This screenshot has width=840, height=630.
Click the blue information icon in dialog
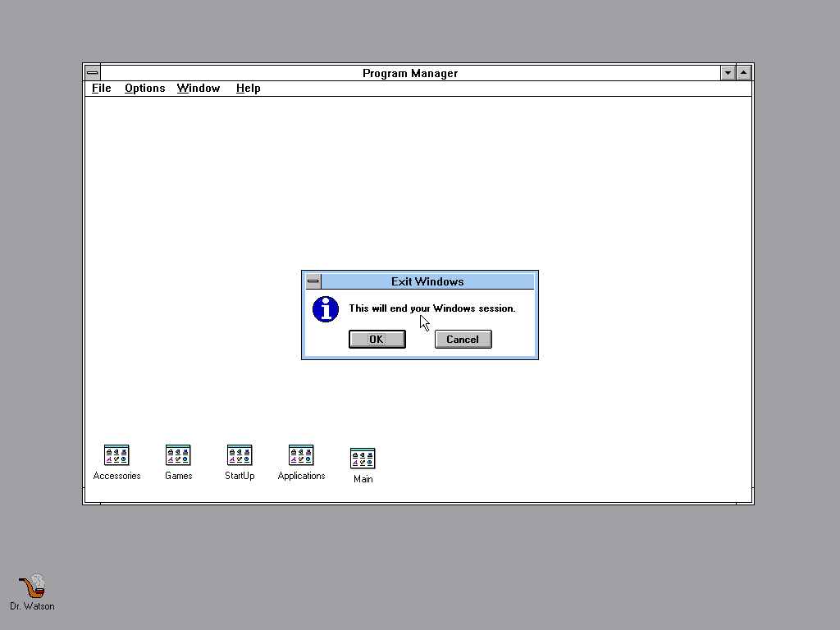(x=326, y=309)
